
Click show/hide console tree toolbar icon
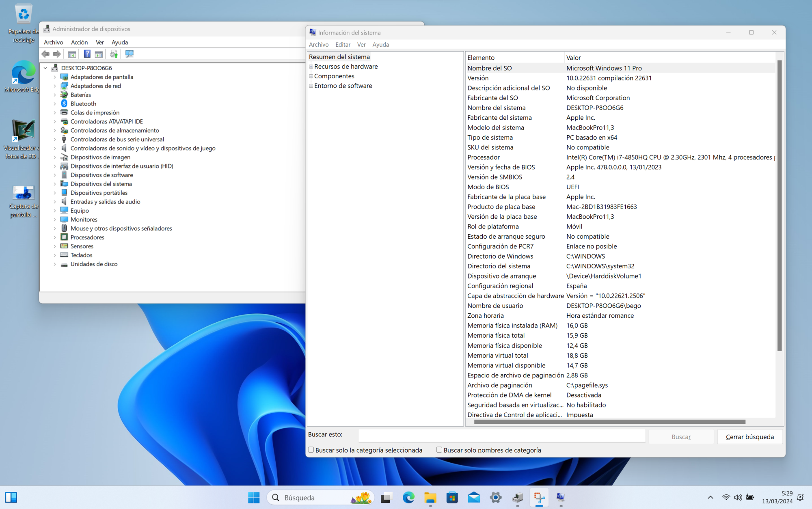pyautogui.click(x=72, y=54)
